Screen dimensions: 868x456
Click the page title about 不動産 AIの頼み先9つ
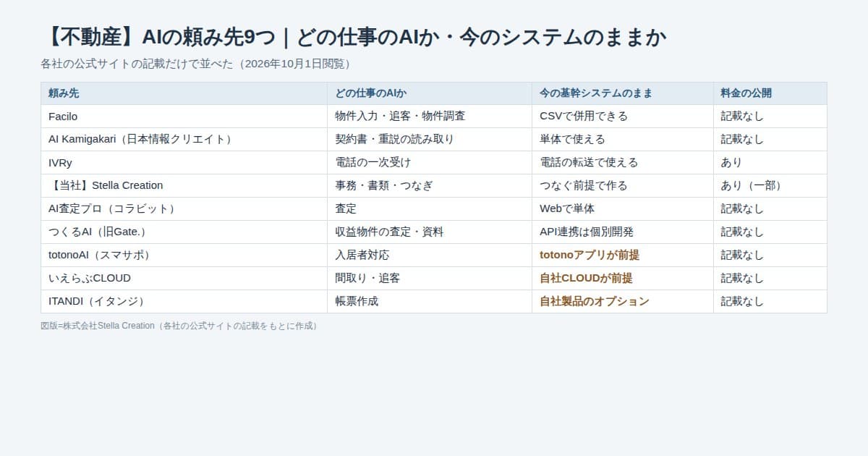pyautogui.click(x=354, y=36)
